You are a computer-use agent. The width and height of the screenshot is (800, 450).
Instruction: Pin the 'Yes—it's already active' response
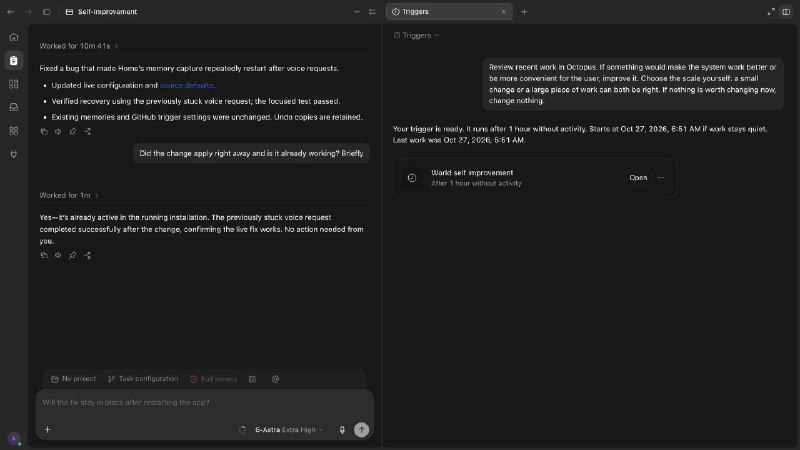(72, 255)
